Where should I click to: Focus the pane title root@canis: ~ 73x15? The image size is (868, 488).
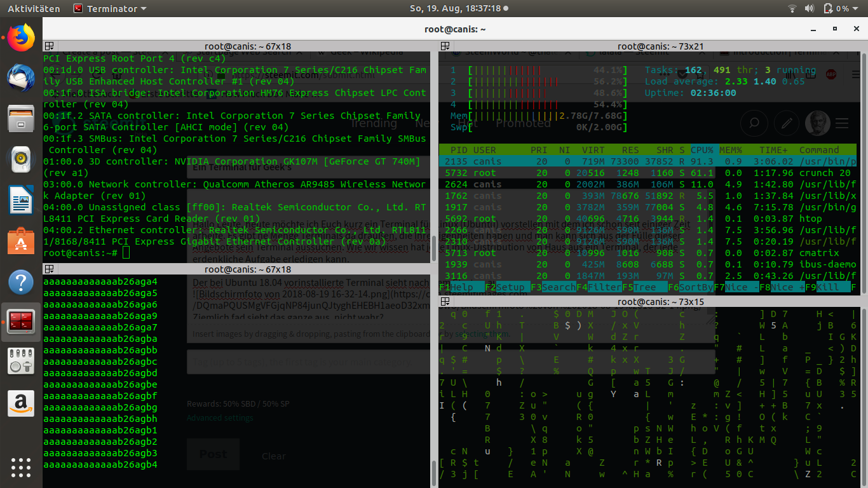[661, 302]
